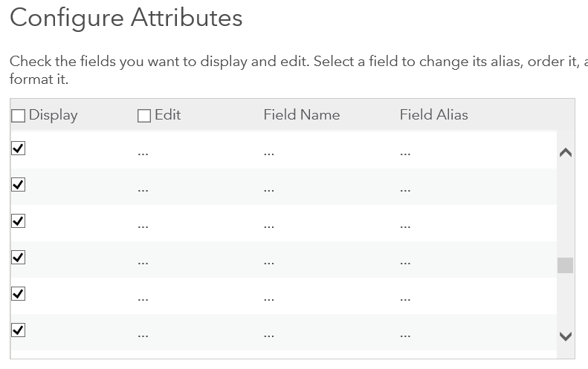This screenshot has height=369, width=588.
Task: Uncheck the first row's Display checkbox
Action: coord(19,148)
